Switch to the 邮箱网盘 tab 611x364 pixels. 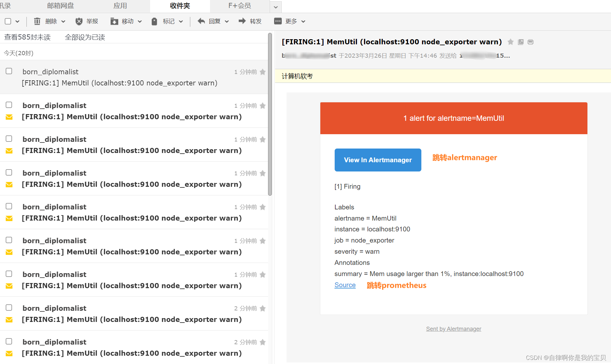click(61, 6)
